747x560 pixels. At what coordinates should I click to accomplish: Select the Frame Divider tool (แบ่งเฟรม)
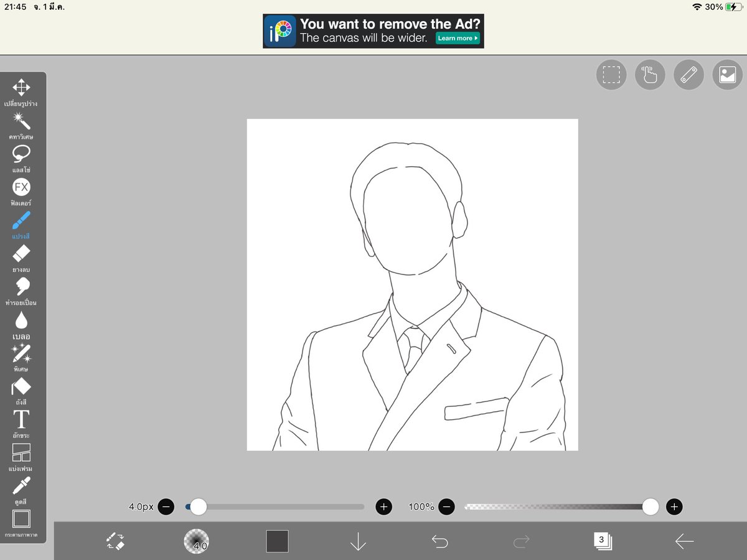pyautogui.click(x=21, y=458)
